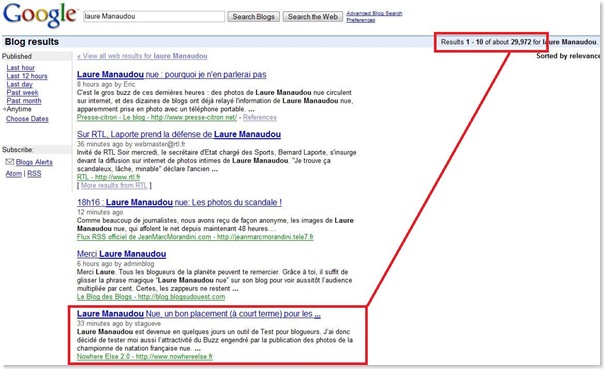This screenshot has height=369, width=604.
Task: Click the References link under Presse-citron result
Action: (260, 117)
